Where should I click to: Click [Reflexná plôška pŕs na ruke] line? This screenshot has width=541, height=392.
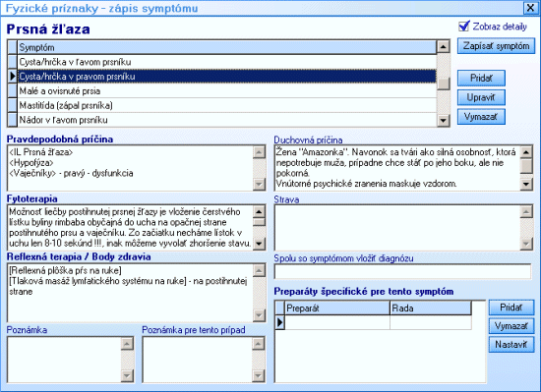tap(65, 270)
